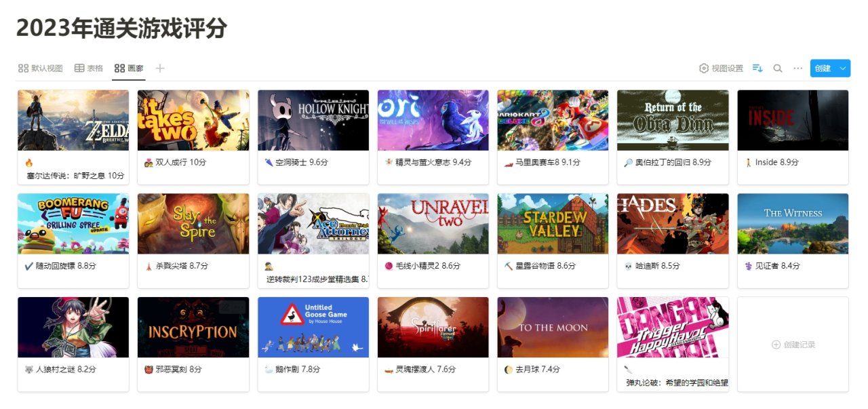Open the Zelda Breath of the Wild cover
868x409 pixels.
(x=73, y=120)
